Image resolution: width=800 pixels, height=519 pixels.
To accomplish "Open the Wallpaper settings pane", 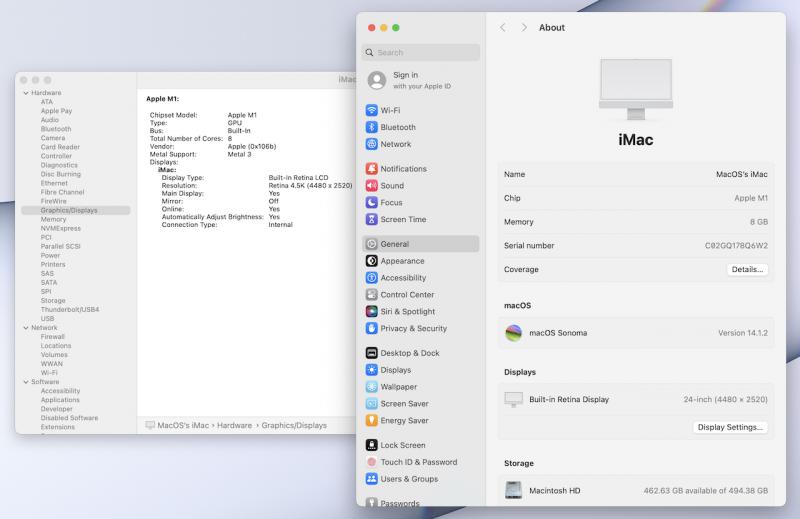I will click(x=398, y=387).
